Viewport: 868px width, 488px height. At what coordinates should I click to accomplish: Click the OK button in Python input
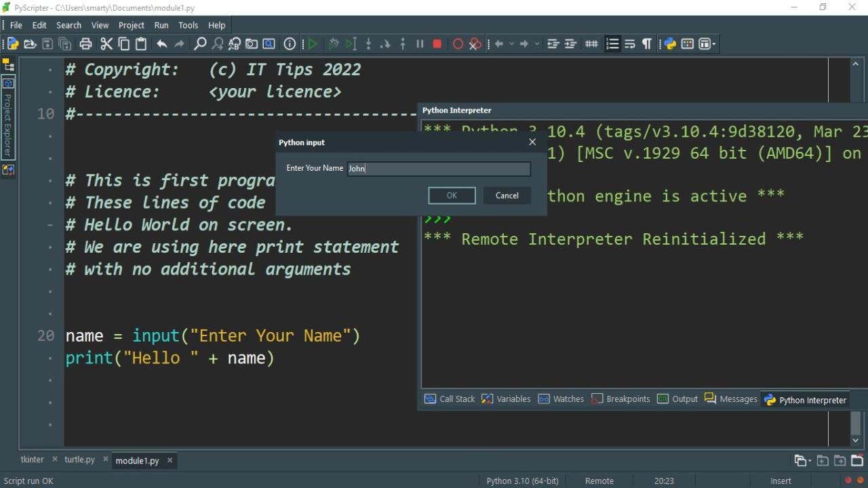tap(452, 195)
